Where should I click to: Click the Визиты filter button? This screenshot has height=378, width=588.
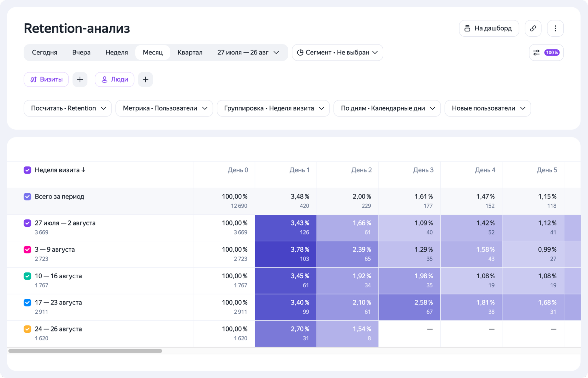pyautogui.click(x=46, y=79)
